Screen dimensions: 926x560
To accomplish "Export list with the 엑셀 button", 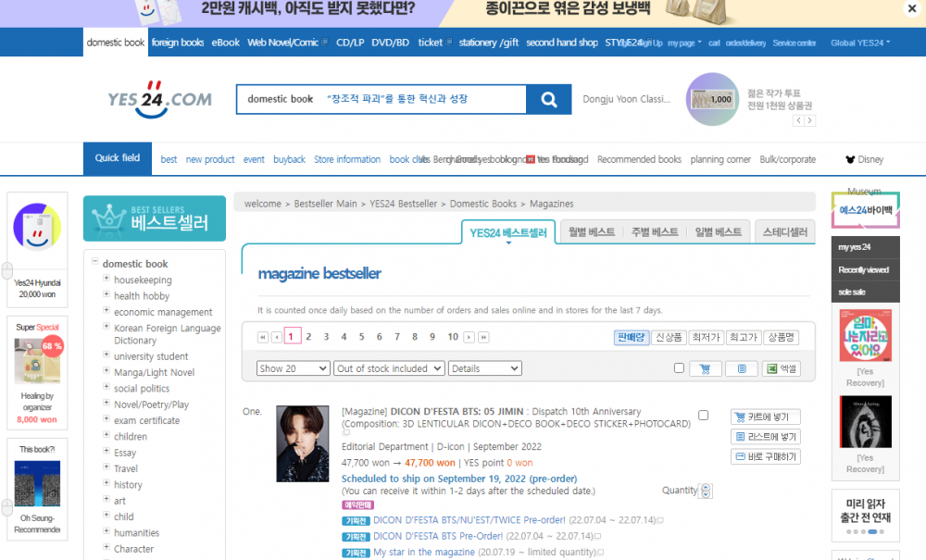I will 782,368.
